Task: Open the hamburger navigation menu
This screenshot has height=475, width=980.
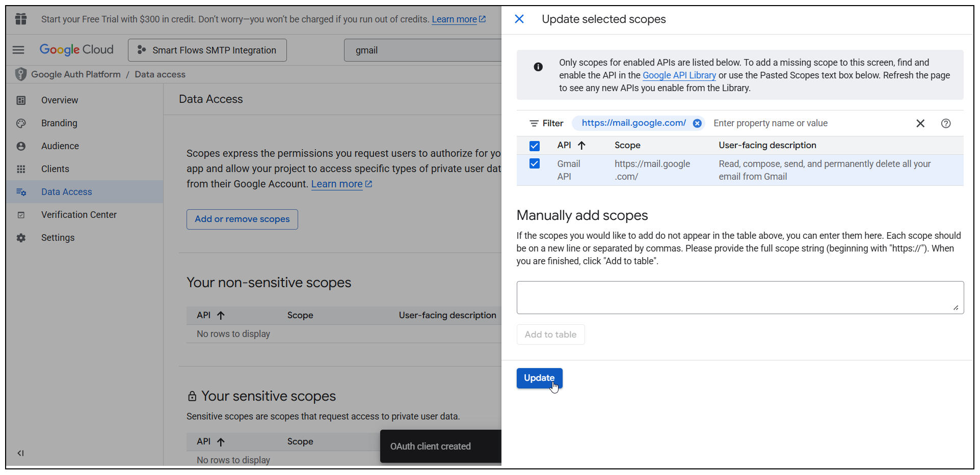Action: [x=18, y=50]
